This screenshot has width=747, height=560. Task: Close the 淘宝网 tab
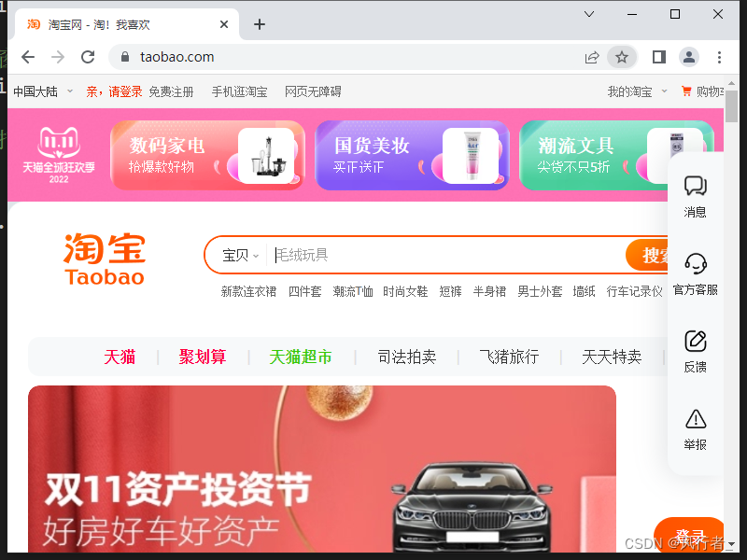coord(224,24)
